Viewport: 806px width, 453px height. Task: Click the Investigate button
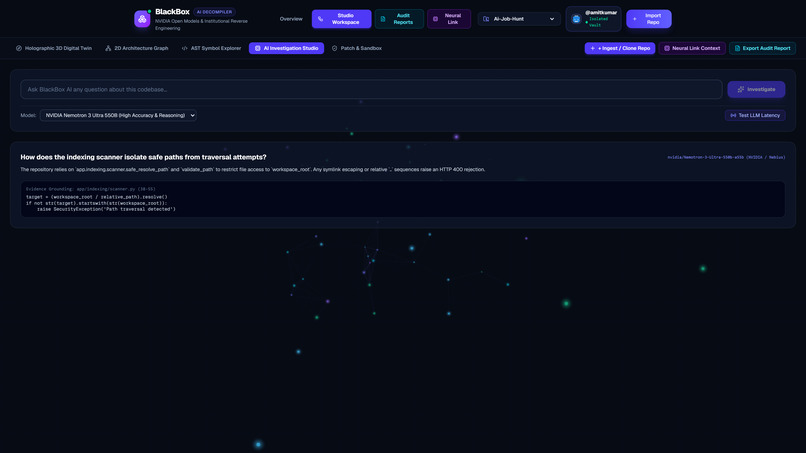[x=756, y=89]
